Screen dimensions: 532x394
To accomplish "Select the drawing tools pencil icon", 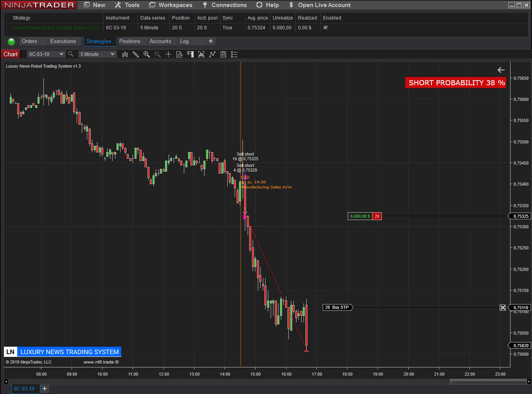I will pos(136,54).
